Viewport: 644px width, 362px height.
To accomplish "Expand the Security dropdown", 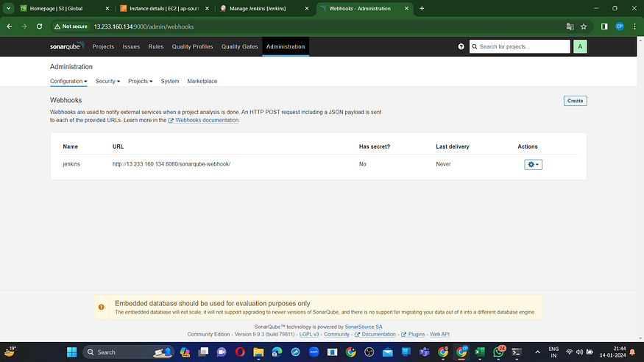I will [107, 81].
